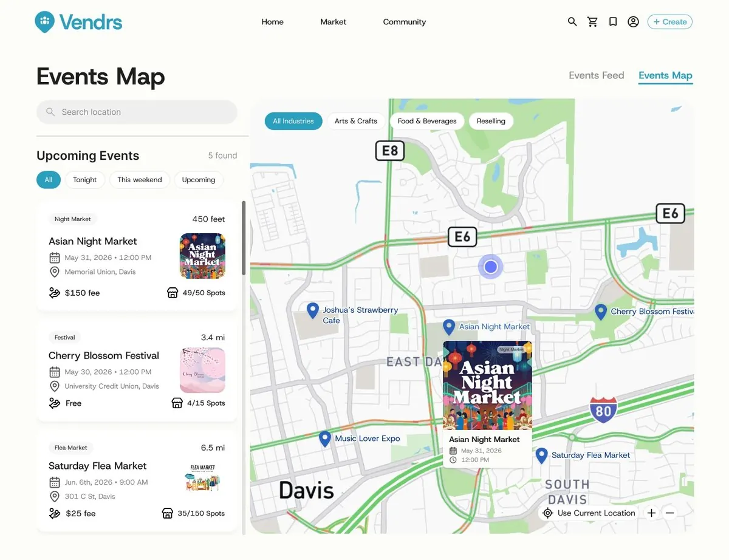
Task: Click the Interstate 80 shield on map
Action: pyautogui.click(x=603, y=411)
